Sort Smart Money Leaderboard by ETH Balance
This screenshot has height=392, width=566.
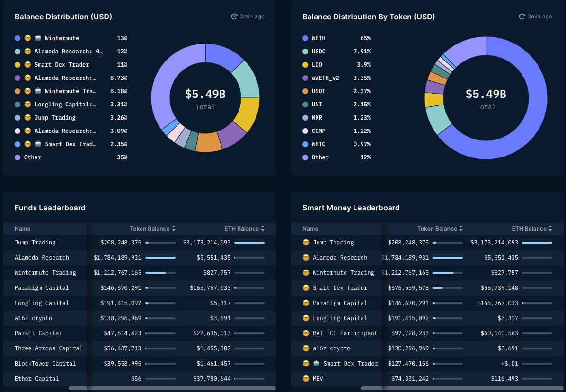click(x=532, y=229)
